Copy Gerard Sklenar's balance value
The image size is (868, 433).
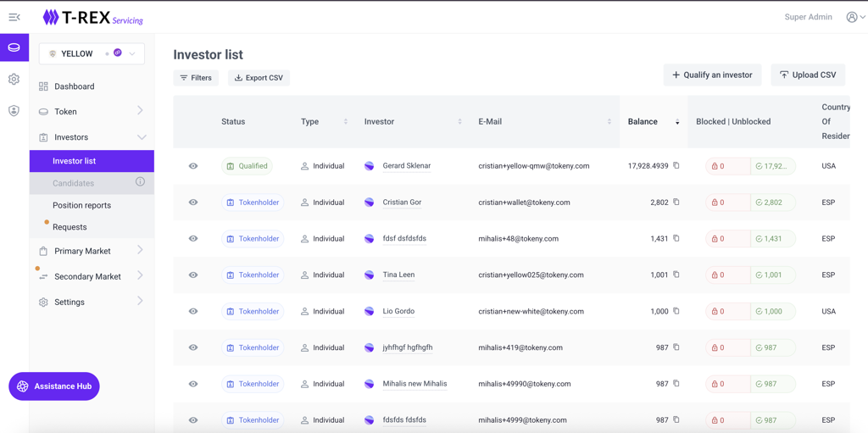676,166
